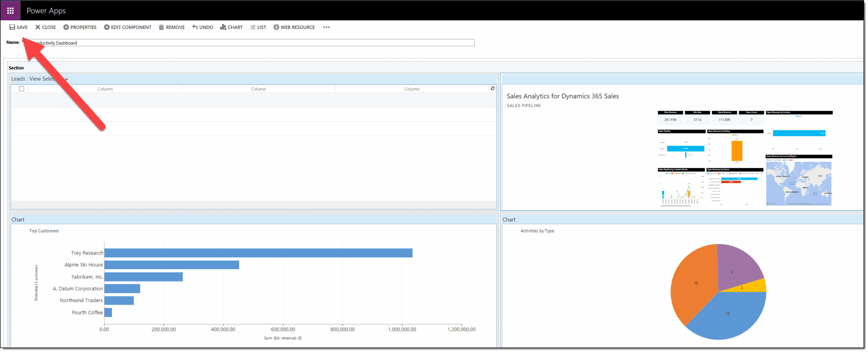Click the Power Apps title text
This screenshot has width=868, height=352.
pos(46,11)
